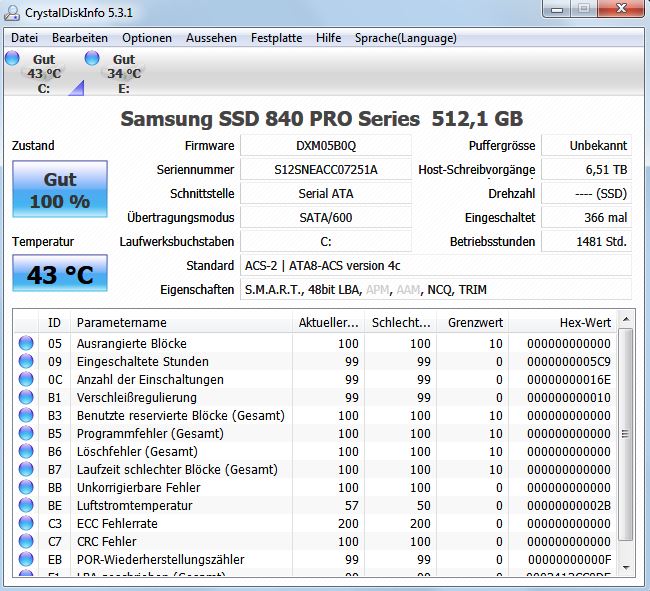The height and width of the screenshot is (591, 650).
Task: Click status orb for Luftstromtemperatur
Action: (26, 505)
